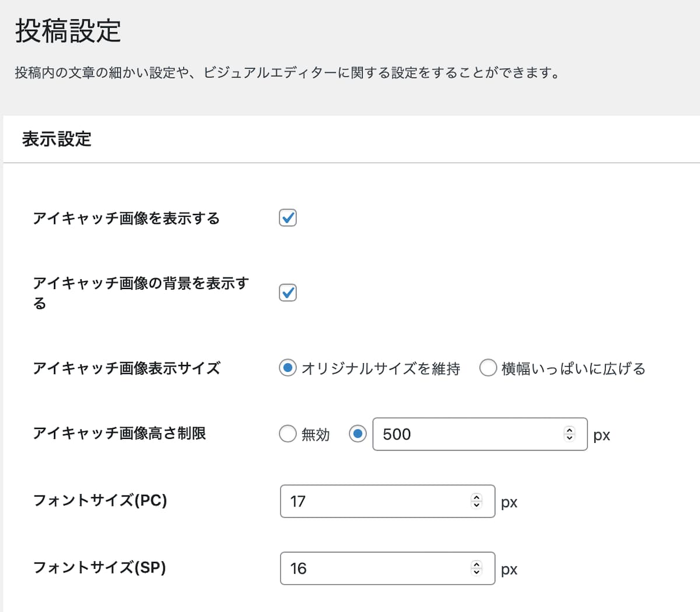Toggle アイキャッチ画像の背景を表示する checkbox
Screen dimensions: 700x612
click(288, 293)
